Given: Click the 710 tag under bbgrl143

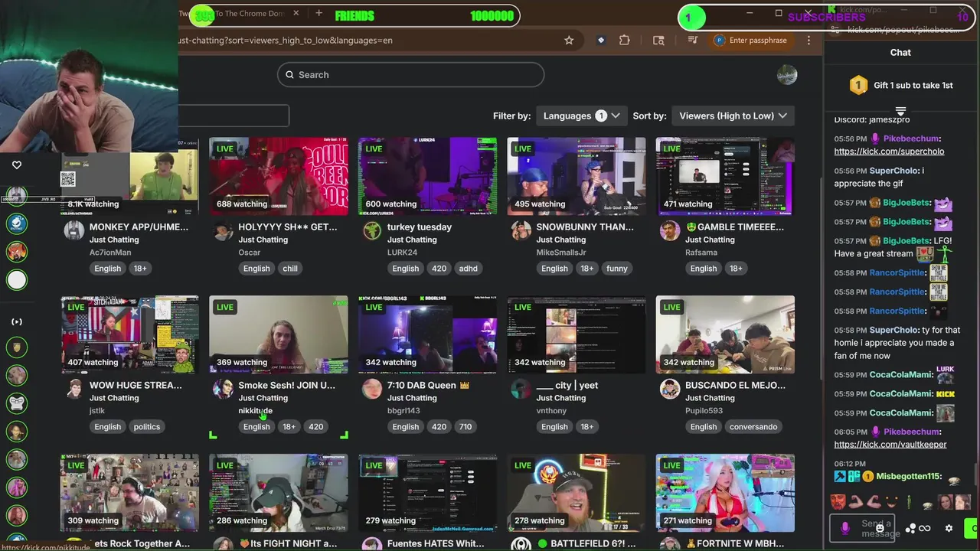Looking at the screenshot, I should tap(465, 427).
